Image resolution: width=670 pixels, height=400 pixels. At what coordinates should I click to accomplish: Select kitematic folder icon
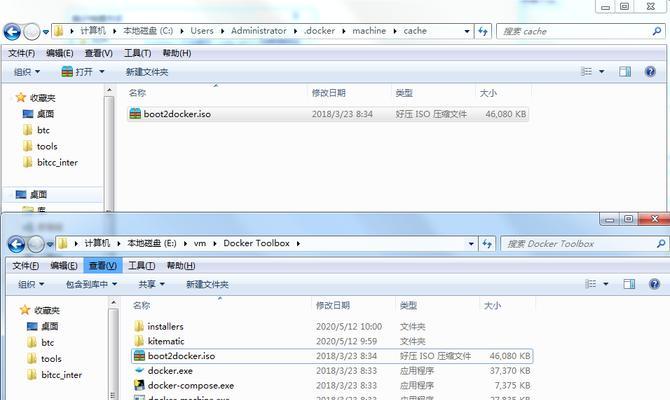point(139,341)
